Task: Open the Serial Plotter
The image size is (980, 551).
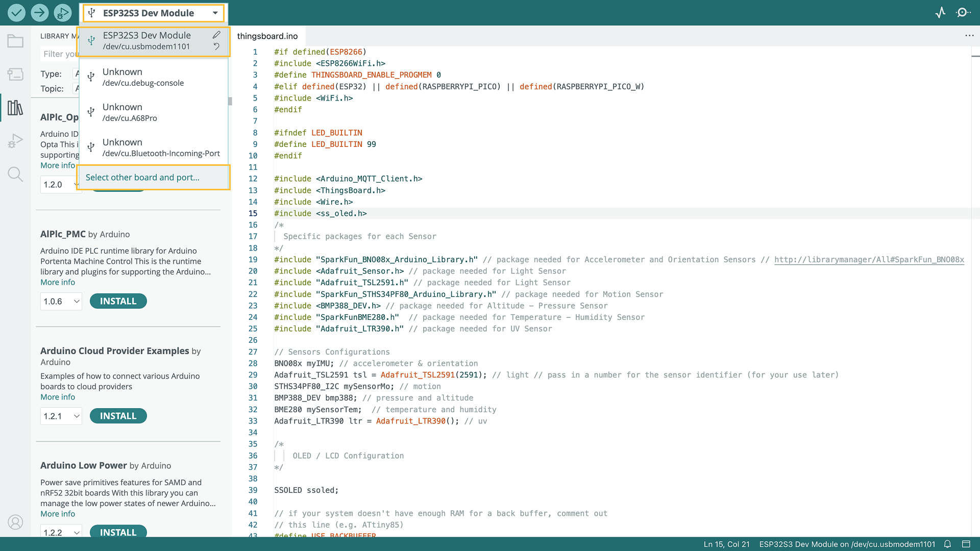Action: pos(940,12)
